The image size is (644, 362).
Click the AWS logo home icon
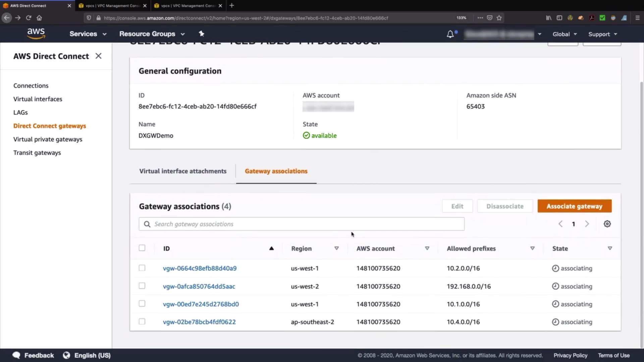36,34
